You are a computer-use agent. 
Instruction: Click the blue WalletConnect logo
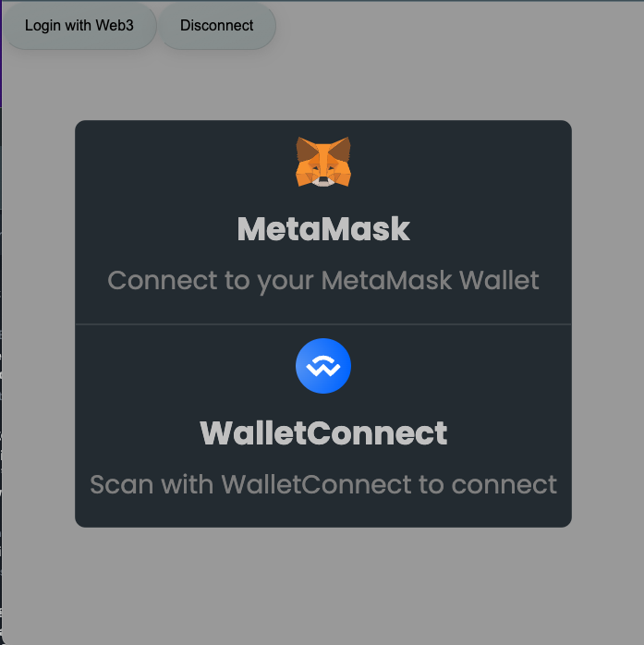click(x=323, y=366)
